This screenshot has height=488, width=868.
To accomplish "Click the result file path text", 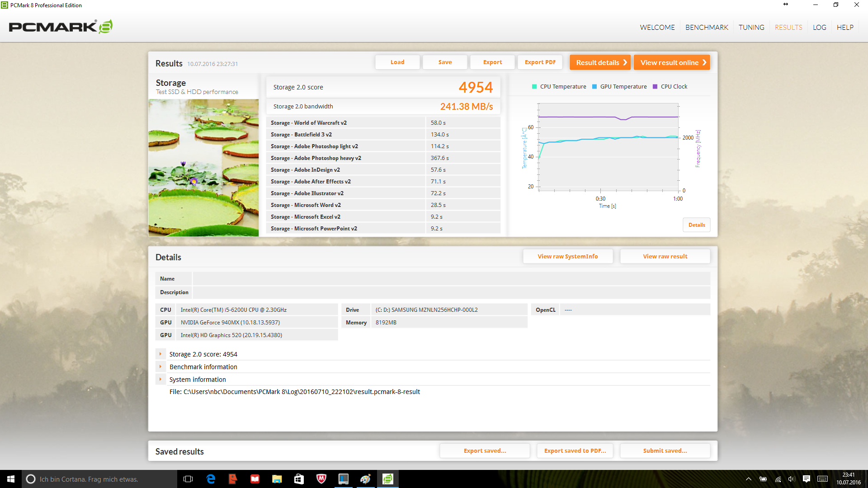I will 295,392.
